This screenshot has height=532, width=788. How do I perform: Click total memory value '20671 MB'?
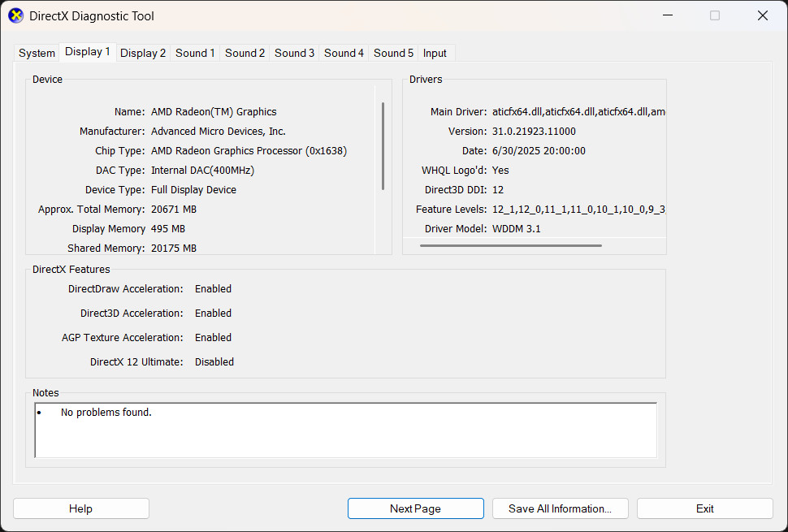pos(174,210)
